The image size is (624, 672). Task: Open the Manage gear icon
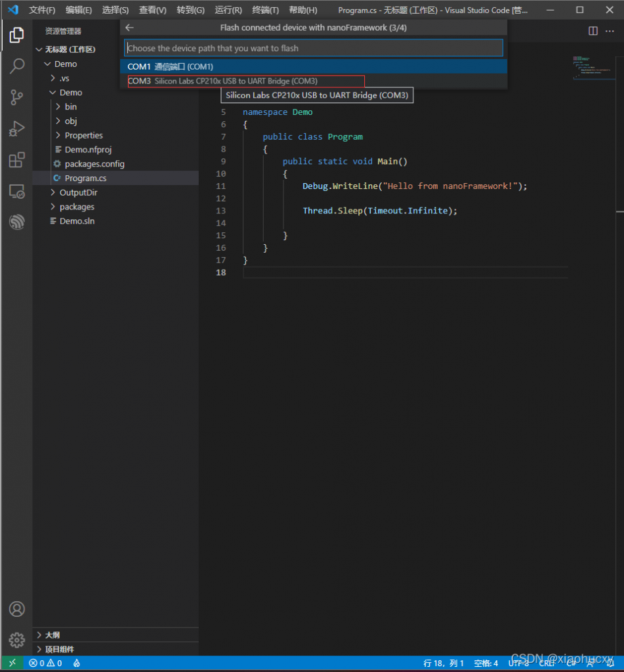(x=16, y=640)
